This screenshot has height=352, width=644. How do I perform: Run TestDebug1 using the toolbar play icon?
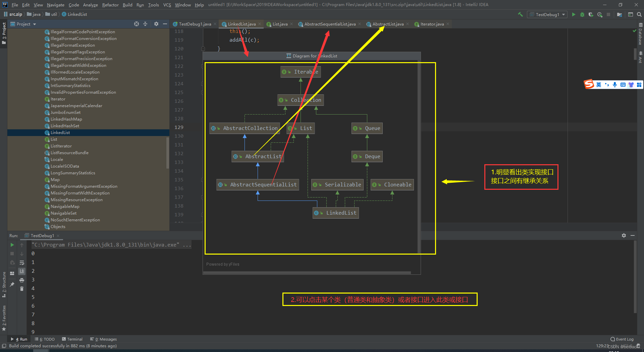(x=574, y=14)
